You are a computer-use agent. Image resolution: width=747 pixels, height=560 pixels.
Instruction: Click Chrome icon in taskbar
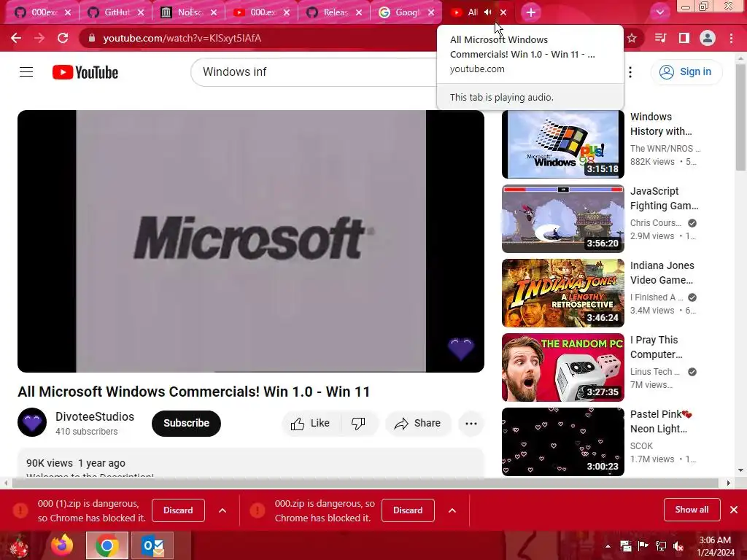[107, 545]
